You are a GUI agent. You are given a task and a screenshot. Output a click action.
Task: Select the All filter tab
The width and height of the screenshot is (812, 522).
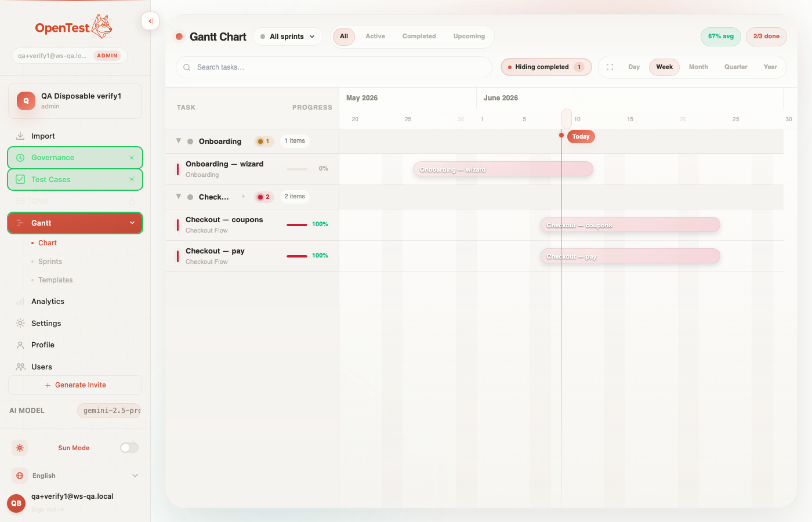pyautogui.click(x=344, y=37)
